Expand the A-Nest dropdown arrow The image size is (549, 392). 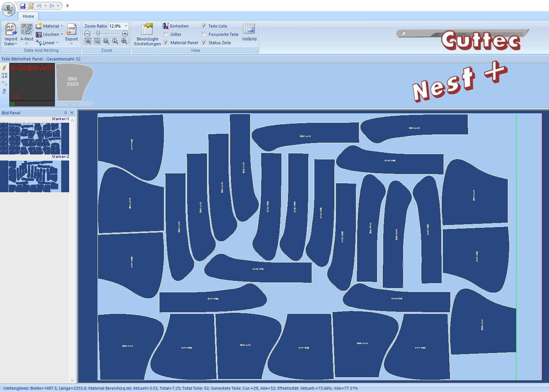(27, 44)
